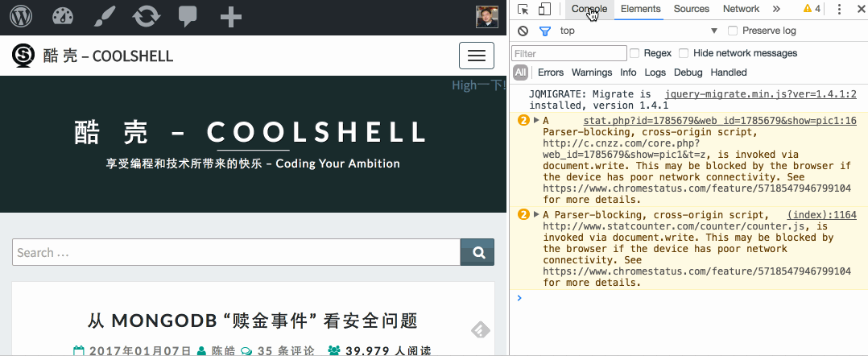Clear console with the block icon
The image size is (868, 356).
[x=523, y=31]
